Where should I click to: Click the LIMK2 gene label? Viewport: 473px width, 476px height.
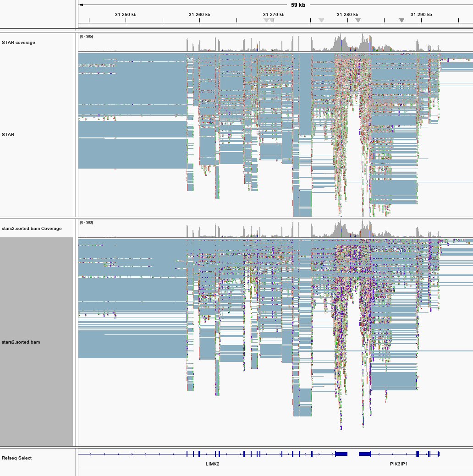tap(212, 464)
